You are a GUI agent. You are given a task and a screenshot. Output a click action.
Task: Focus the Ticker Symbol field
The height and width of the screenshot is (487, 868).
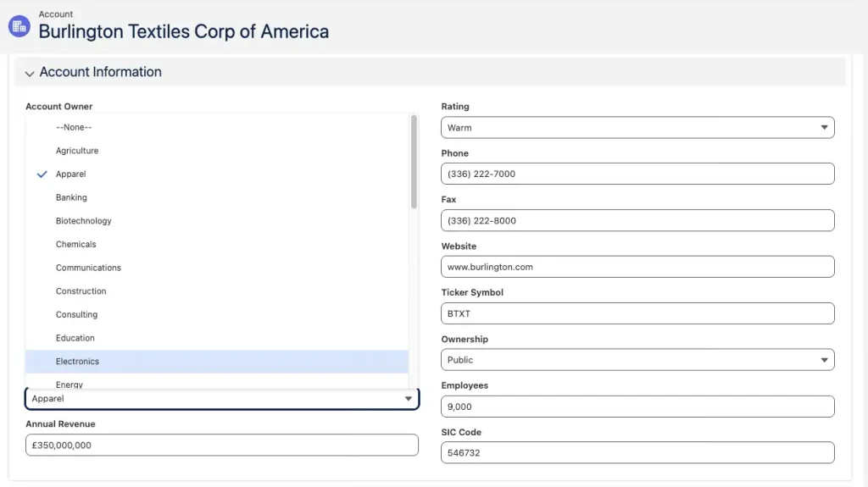(637, 313)
